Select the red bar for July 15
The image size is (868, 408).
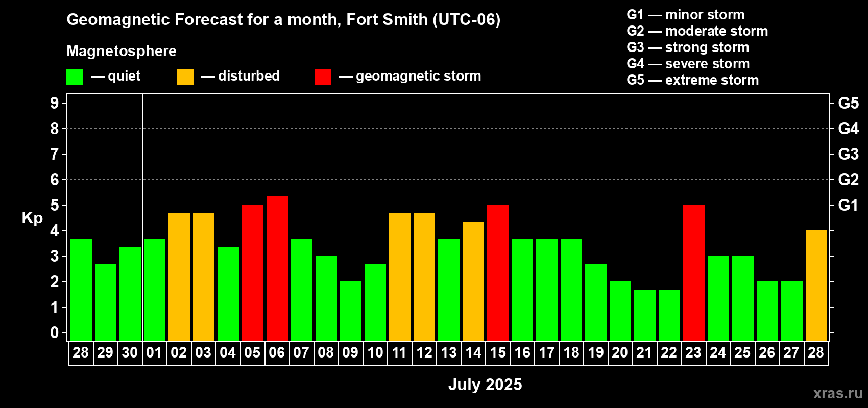(497, 273)
